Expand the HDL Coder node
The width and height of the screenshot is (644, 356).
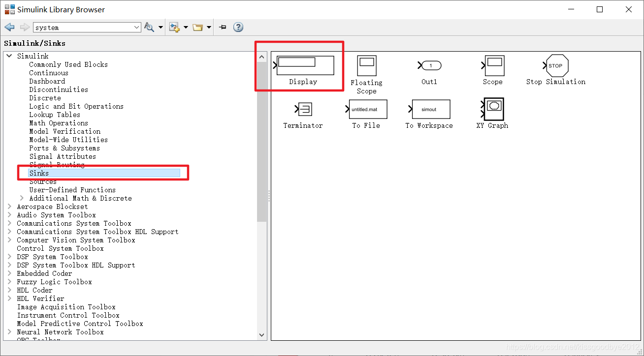point(9,290)
